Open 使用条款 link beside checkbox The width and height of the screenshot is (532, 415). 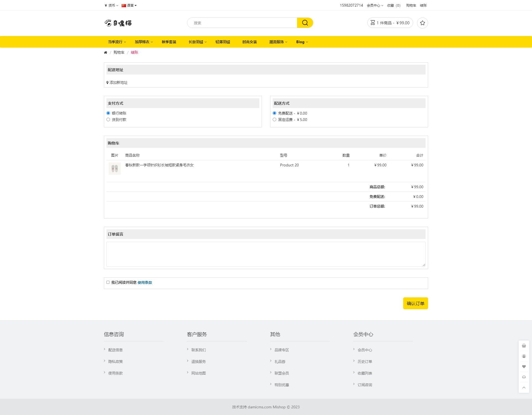point(145,283)
